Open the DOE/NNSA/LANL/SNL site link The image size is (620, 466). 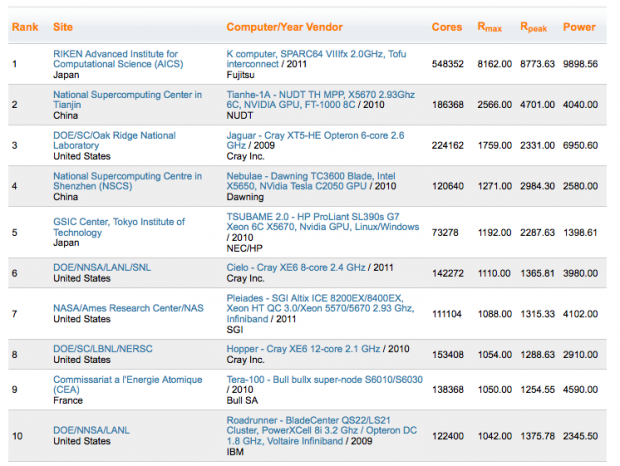pyautogui.click(x=102, y=268)
